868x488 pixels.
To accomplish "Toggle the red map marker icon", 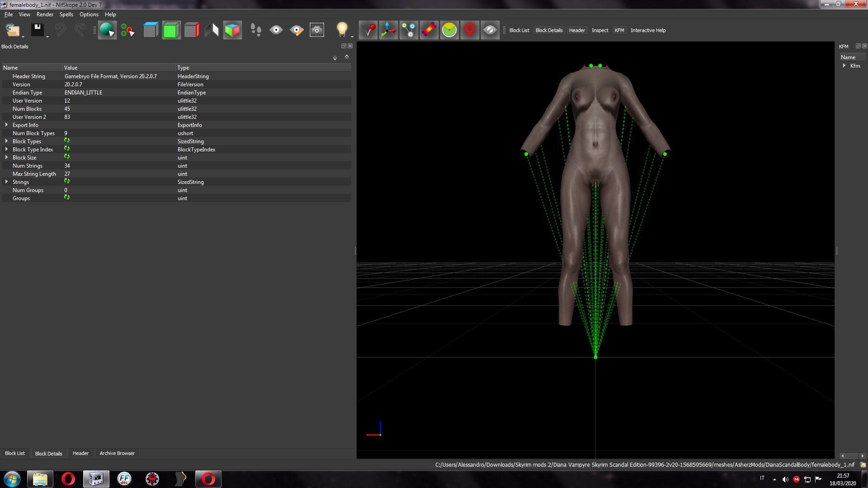I will point(469,30).
